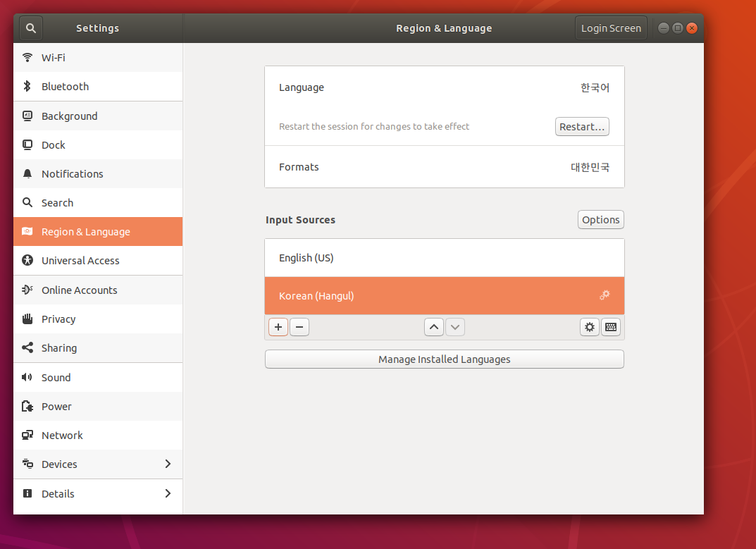Click the Sound speaker icon

click(x=27, y=377)
